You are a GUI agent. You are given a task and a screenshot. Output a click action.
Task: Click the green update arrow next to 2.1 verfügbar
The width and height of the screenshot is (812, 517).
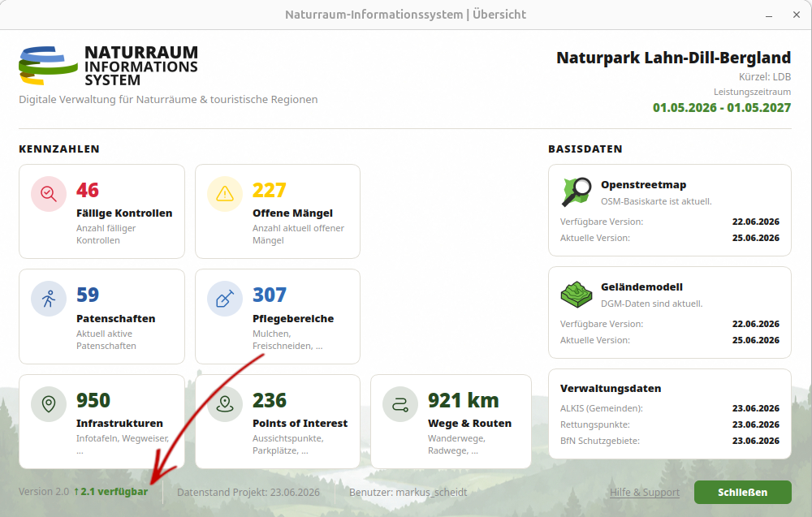click(76, 492)
